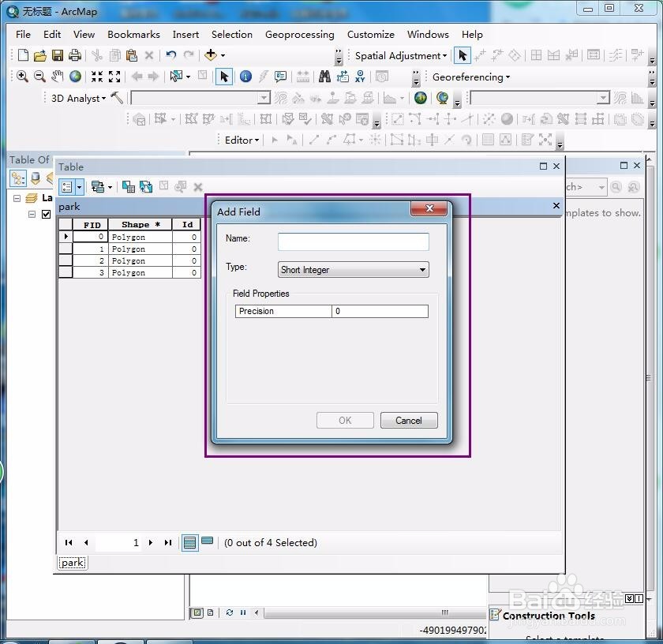
Task: Open the Add Data dropdown arrow
Action: 223,55
